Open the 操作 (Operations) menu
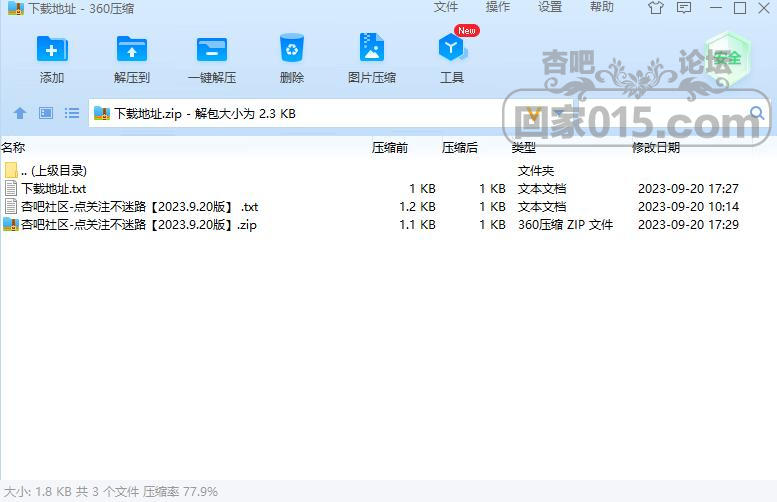The width and height of the screenshot is (777, 502). pos(498,8)
